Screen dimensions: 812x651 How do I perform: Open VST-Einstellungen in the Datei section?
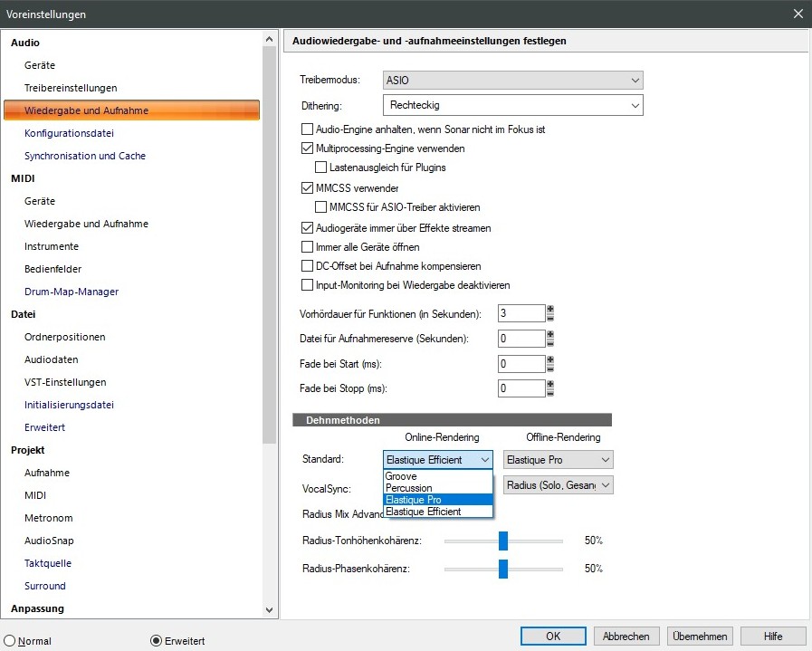[65, 382]
